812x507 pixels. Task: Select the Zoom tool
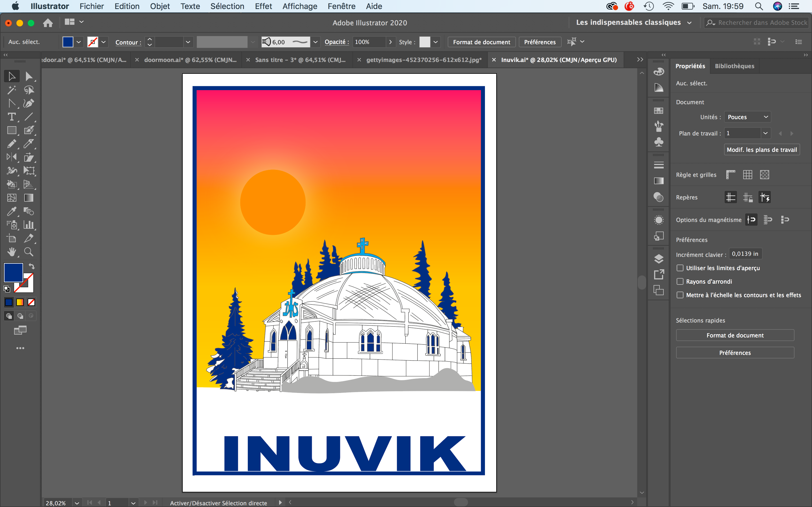[28, 252]
